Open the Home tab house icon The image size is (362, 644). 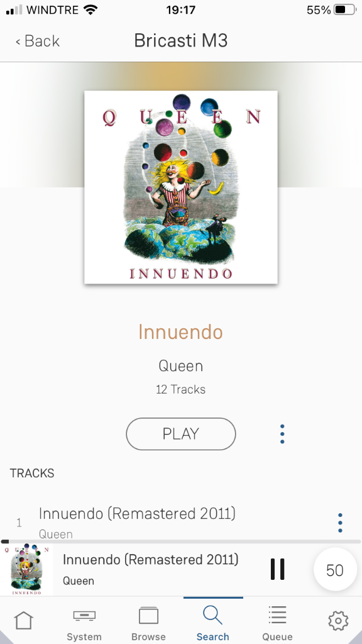[x=23, y=621]
